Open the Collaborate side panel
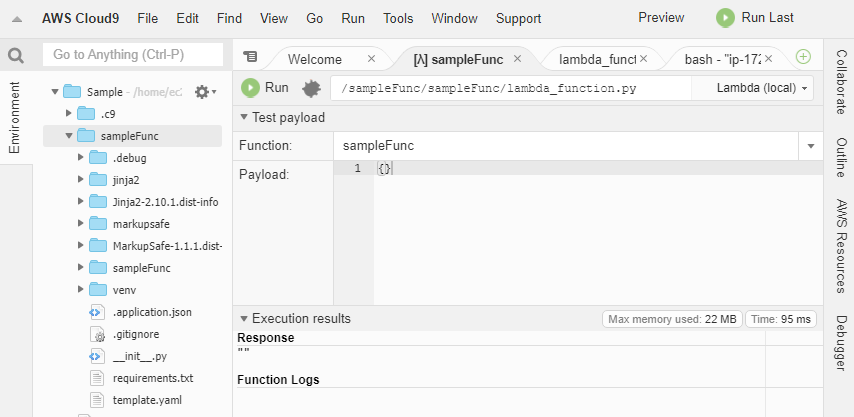 (840, 82)
